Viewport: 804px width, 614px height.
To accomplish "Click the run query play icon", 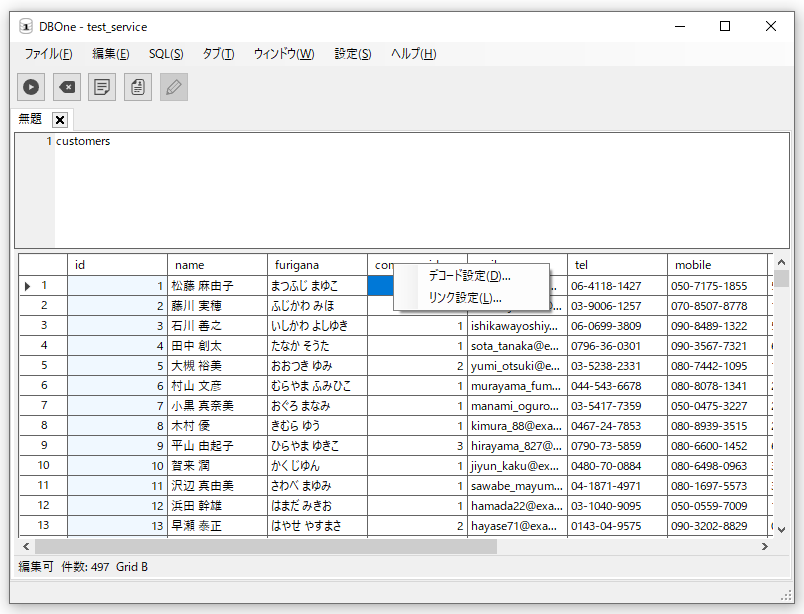I will coord(31,87).
